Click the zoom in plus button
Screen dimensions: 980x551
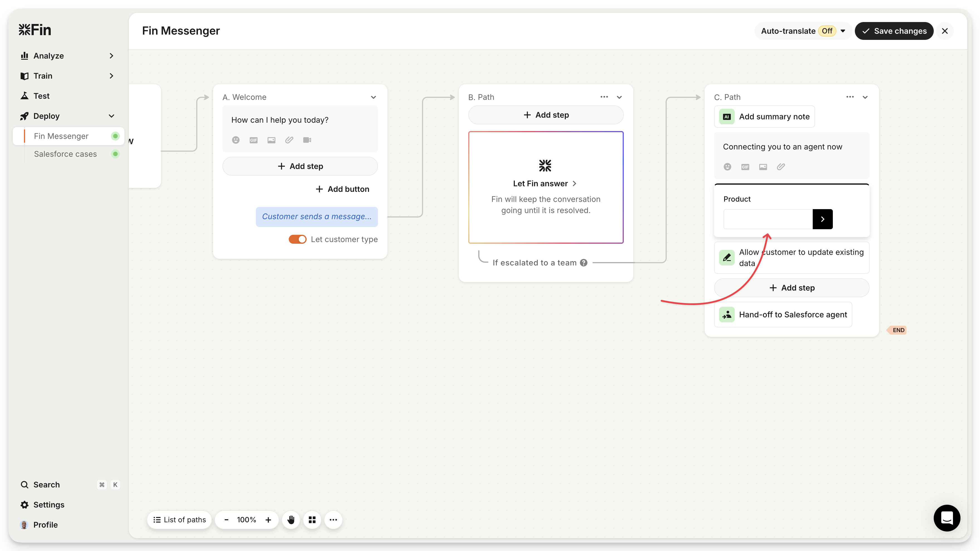tap(268, 520)
